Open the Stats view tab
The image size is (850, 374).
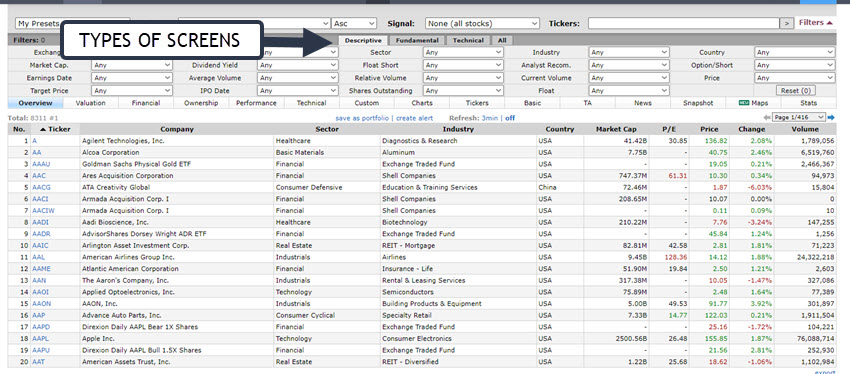[x=808, y=103]
